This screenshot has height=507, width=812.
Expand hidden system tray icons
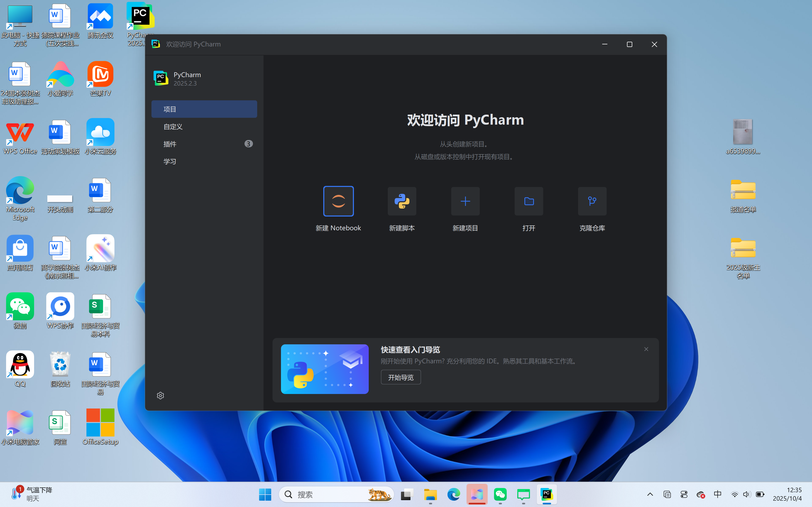[x=650, y=494]
